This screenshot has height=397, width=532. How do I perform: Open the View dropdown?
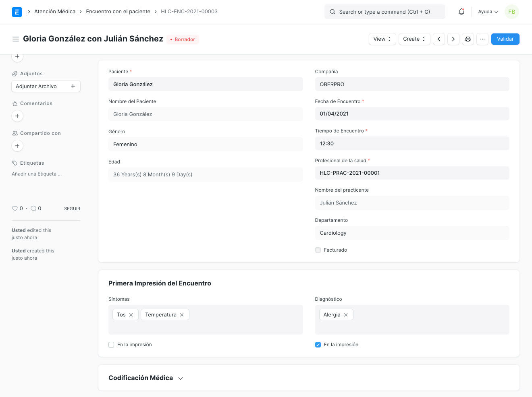pos(382,39)
